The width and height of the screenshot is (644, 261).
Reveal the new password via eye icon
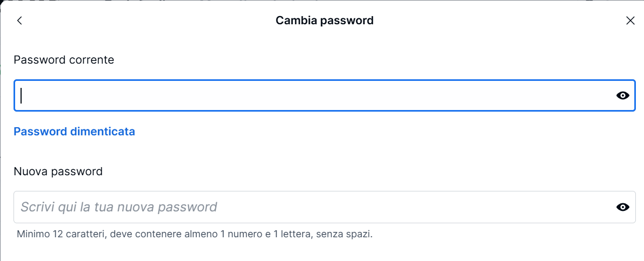[622, 207]
